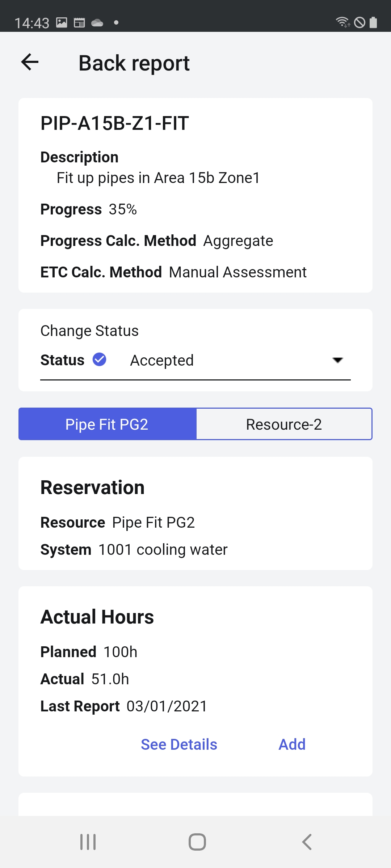Tap the back arrow beside Back report
The image size is (391, 868).
(30, 62)
